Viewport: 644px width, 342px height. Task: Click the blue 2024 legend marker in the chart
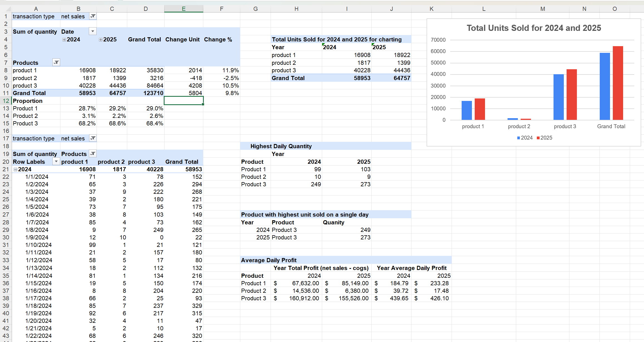[518, 138]
